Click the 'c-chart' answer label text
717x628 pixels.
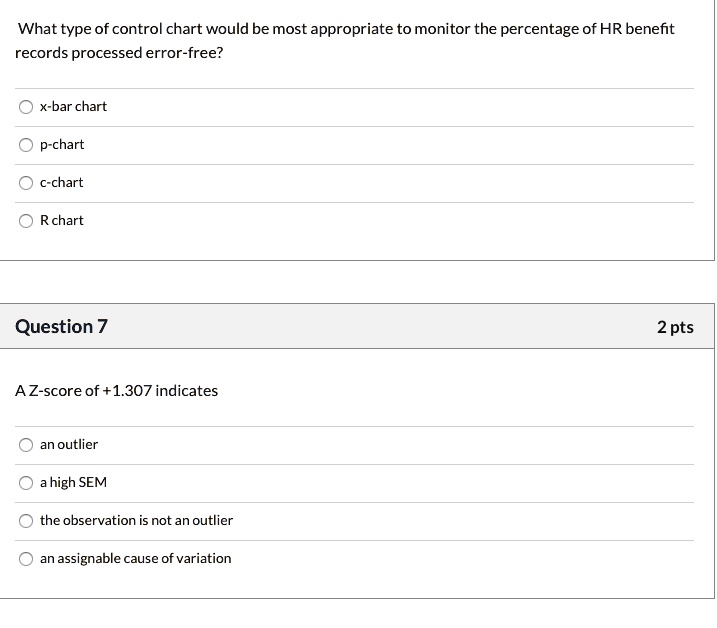pos(61,182)
